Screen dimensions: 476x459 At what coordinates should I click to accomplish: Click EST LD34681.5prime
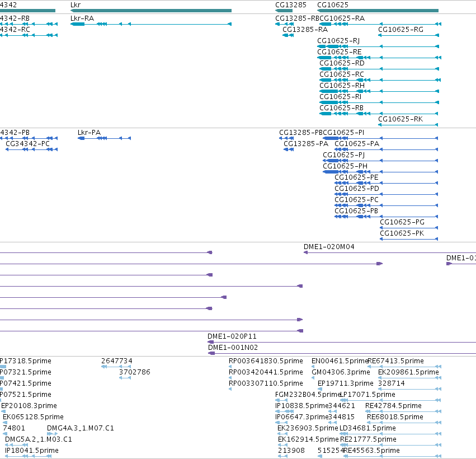tap(390, 434)
